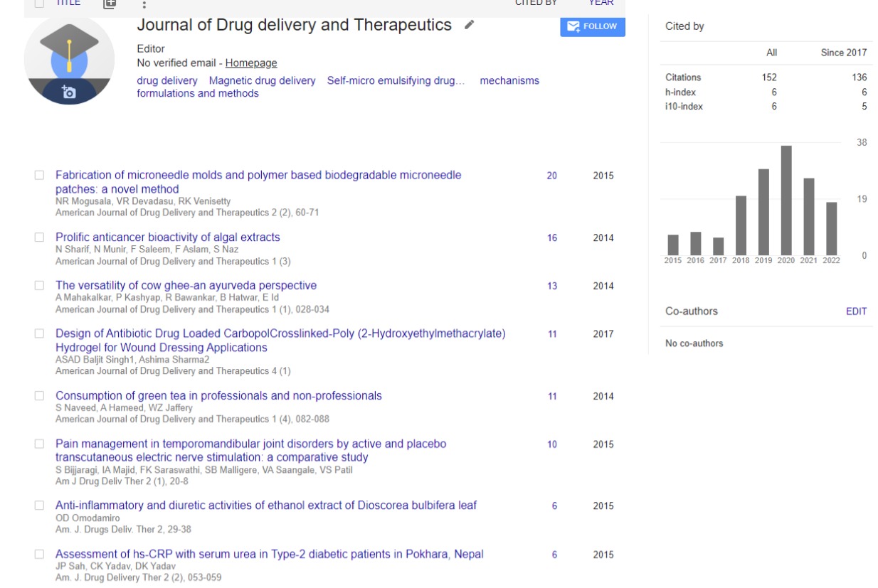The width and height of the screenshot is (878, 588).
Task: Open the Homepage link
Action: click(251, 63)
